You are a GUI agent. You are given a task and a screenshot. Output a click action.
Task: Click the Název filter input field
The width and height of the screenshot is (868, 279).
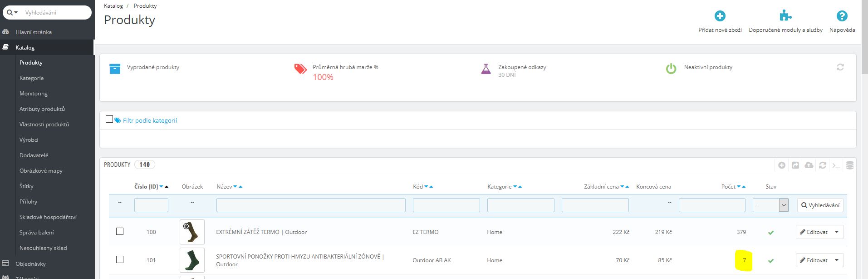pos(311,205)
